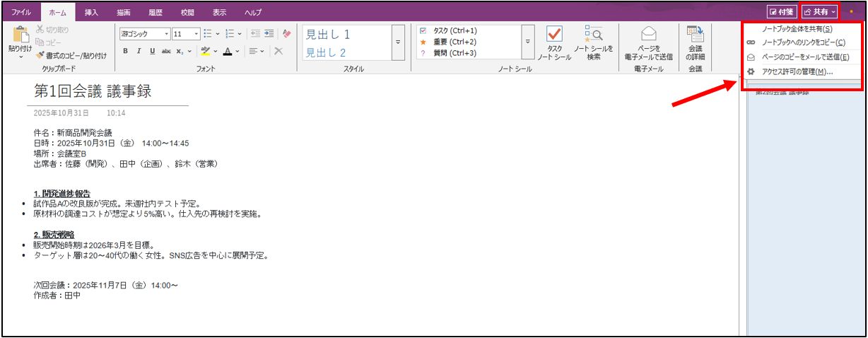
Task: Click the line 件名：新商品開発会議
Action: pyautogui.click(x=72, y=133)
